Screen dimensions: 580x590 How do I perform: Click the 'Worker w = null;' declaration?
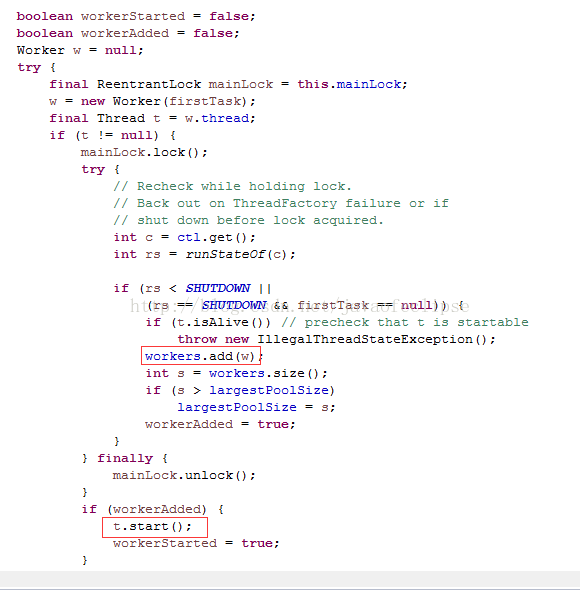pyautogui.click(x=80, y=50)
